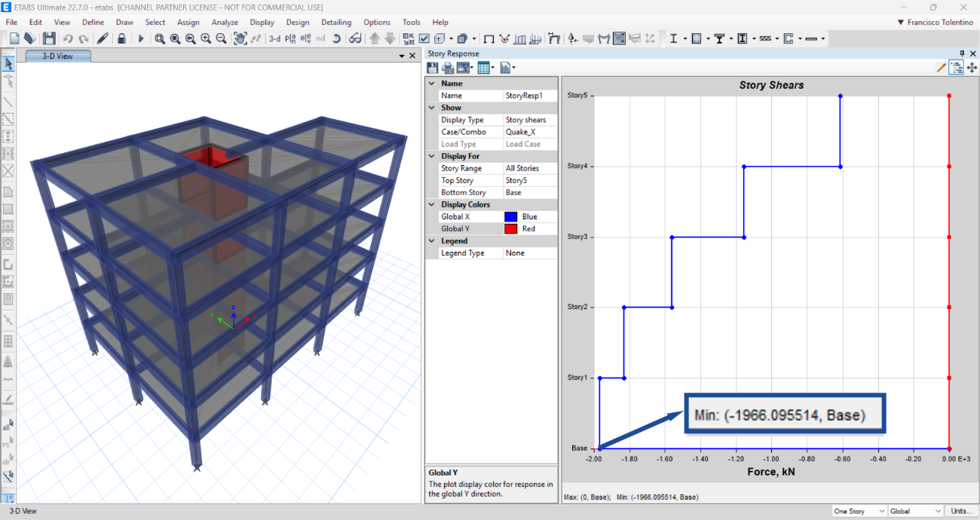The image size is (980, 520).
Task: Enable the checkbox display option in the toolbar
Action: point(424,38)
